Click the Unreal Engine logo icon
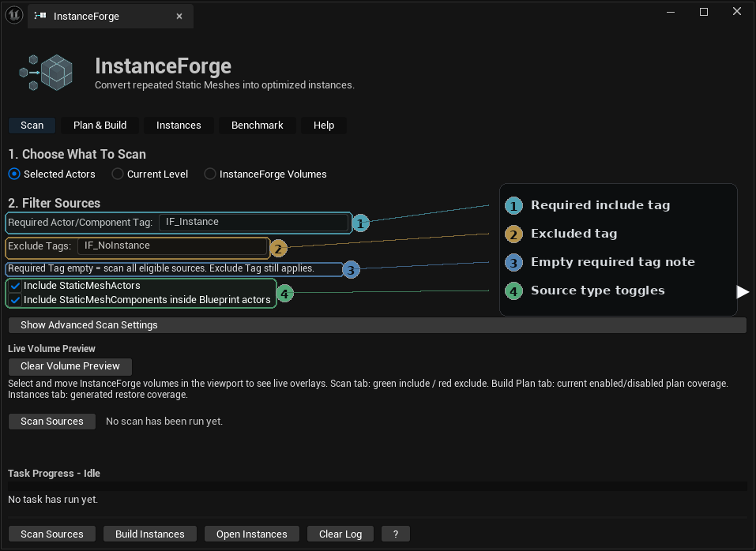Screen dimensions: 756x551 14,15
